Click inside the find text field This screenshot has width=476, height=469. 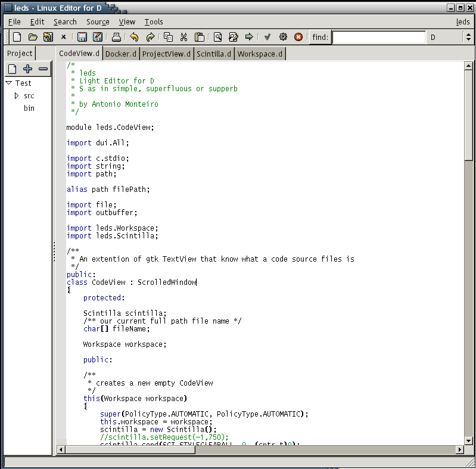[378, 37]
